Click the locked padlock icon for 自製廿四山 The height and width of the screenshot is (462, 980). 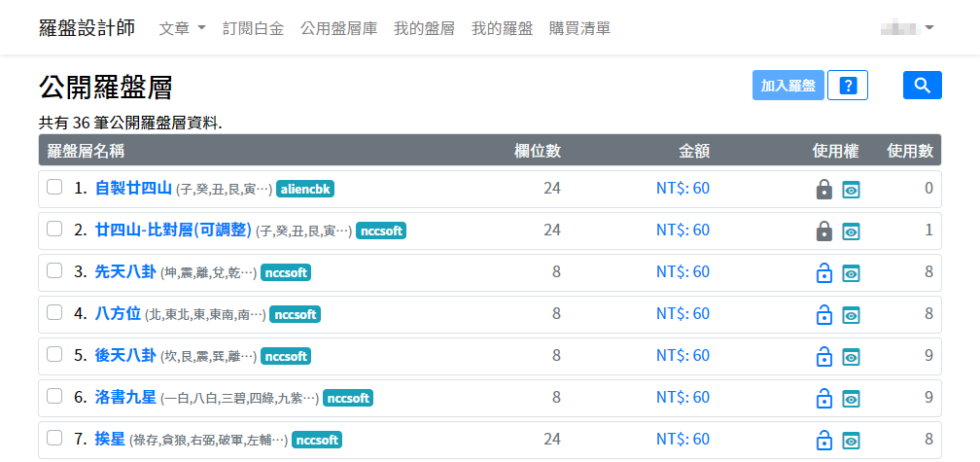823,190
